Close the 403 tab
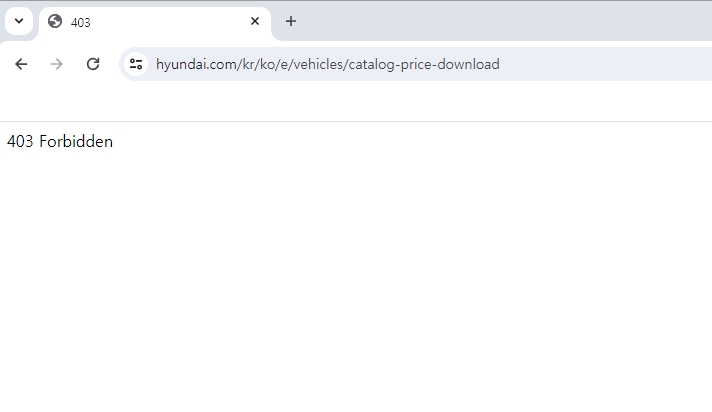The width and height of the screenshot is (712, 412). (255, 21)
